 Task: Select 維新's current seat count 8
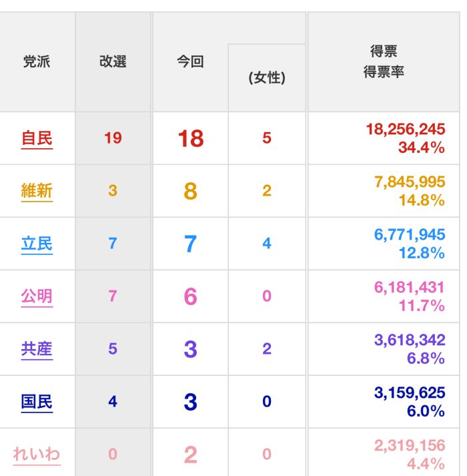191,191
